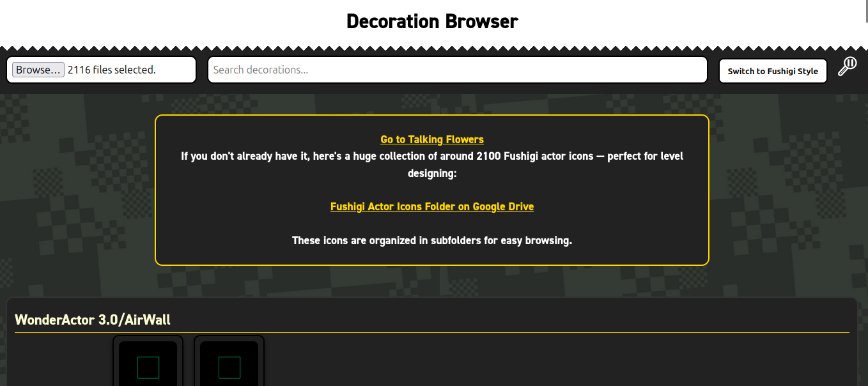Viewport: 868px width, 386px height.
Task: Click the Decoration Browser page title
Action: 432,22
